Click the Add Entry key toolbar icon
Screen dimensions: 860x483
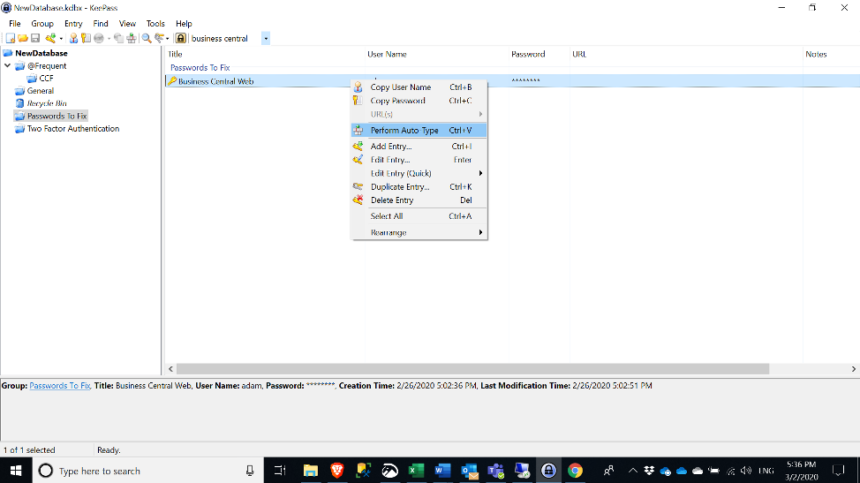pos(50,38)
